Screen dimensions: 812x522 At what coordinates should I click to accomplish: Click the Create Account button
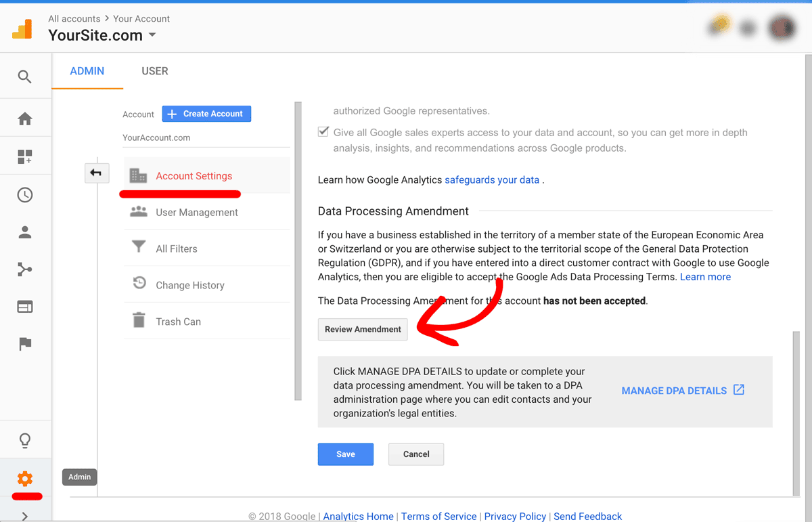(x=206, y=114)
